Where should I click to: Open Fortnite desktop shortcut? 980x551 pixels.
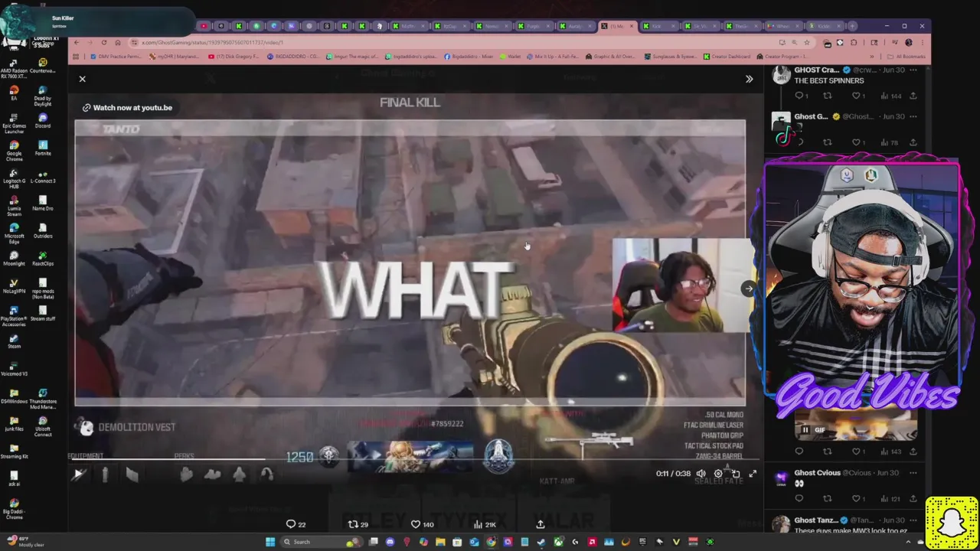[x=43, y=148]
